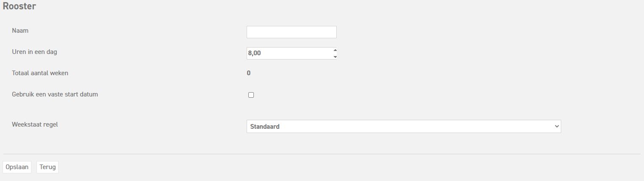This screenshot has width=644, height=181.
Task: Click the Totaal aantal weken label
Action: coord(40,73)
